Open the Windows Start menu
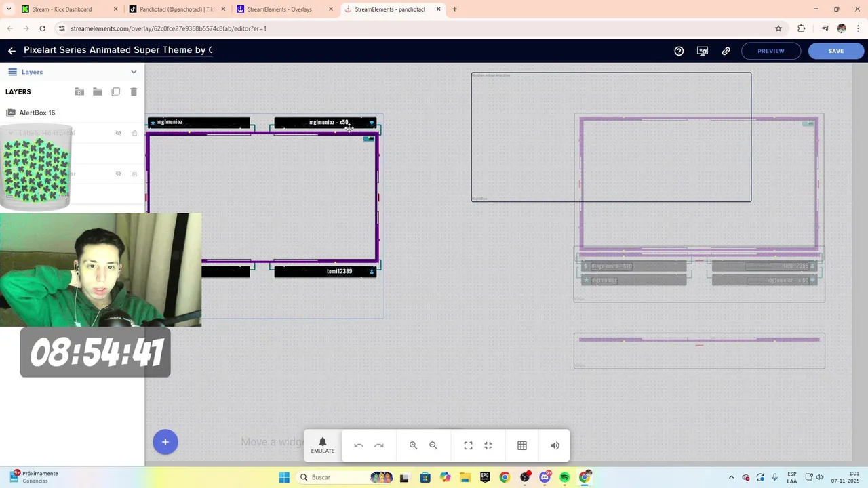Viewport: 868px width, 488px height. (284, 477)
